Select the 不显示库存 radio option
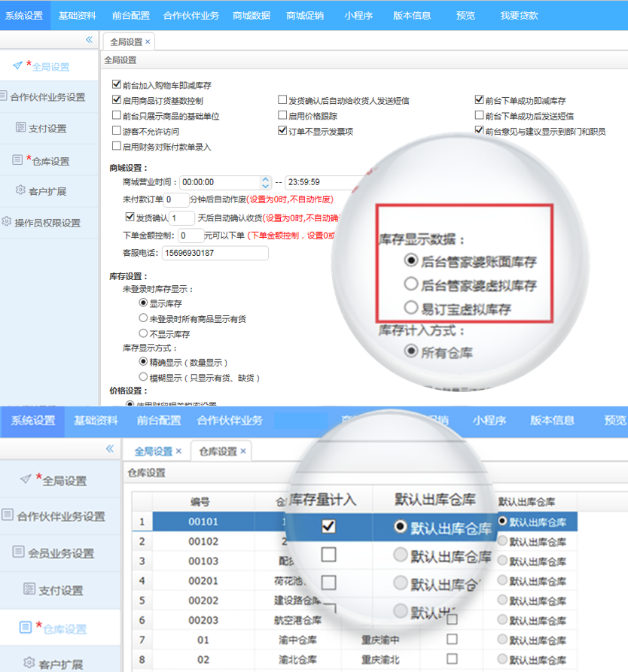628x672 pixels. (143, 333)
